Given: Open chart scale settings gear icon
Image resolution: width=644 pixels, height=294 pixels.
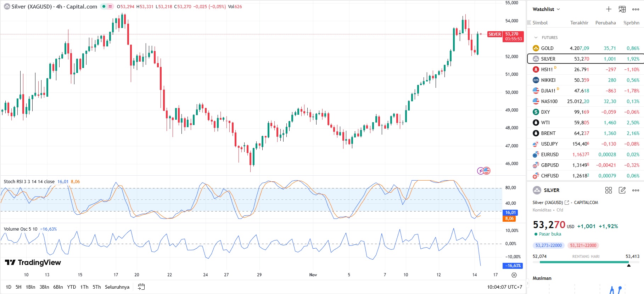Looking at the screenshot, I should click(x=514, y=275).
